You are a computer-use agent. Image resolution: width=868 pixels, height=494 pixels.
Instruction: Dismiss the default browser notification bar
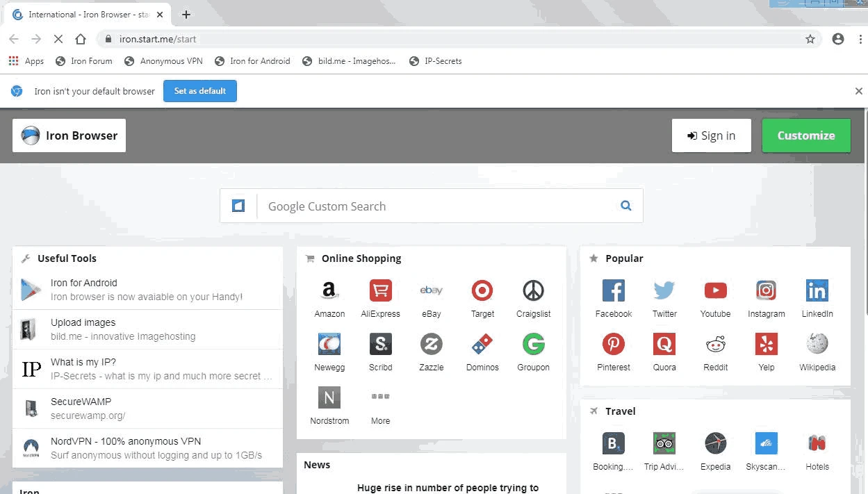859,91
